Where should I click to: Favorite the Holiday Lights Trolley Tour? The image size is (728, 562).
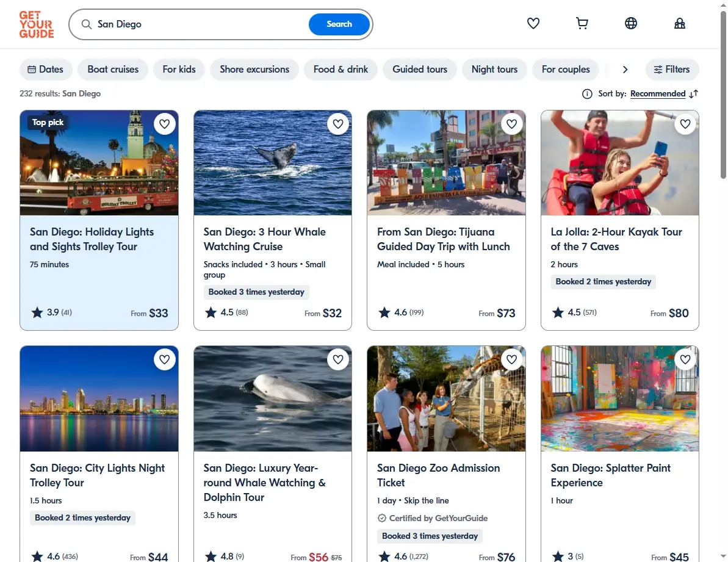pyautogui.click(x=164, y=124)
